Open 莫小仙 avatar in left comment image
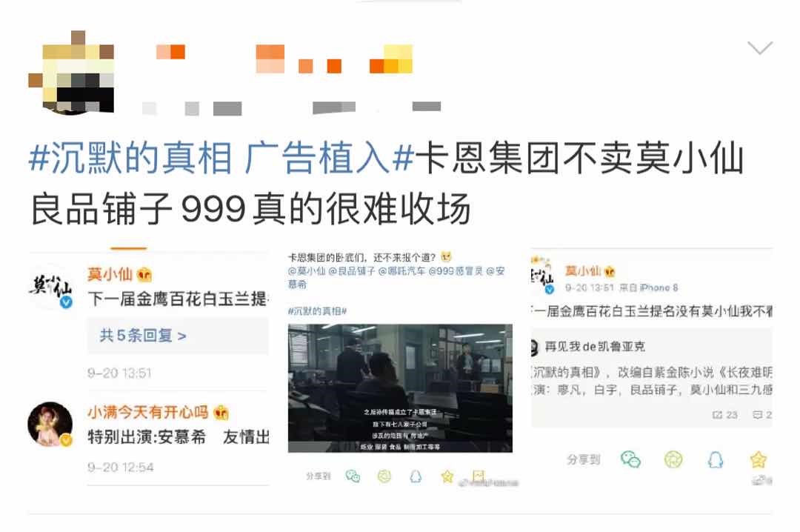This screenshot has height=532, width=800. [50, 287]
